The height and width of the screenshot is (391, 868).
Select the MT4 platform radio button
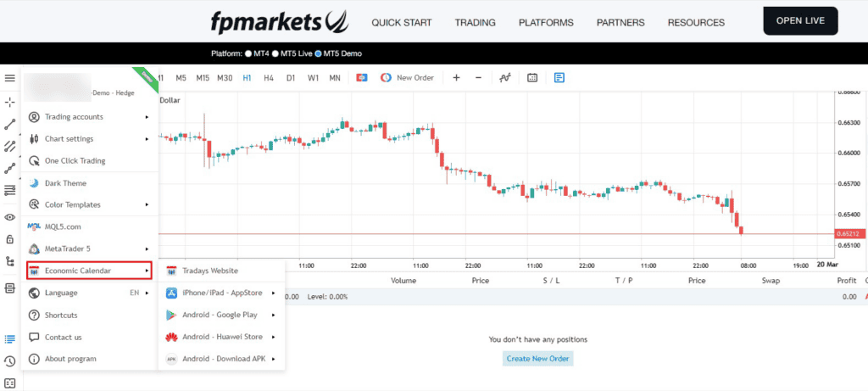click(247, 53)
